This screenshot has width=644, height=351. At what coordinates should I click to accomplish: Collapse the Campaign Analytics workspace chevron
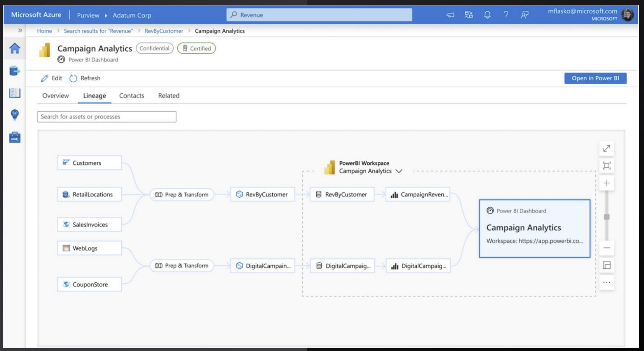399,171
